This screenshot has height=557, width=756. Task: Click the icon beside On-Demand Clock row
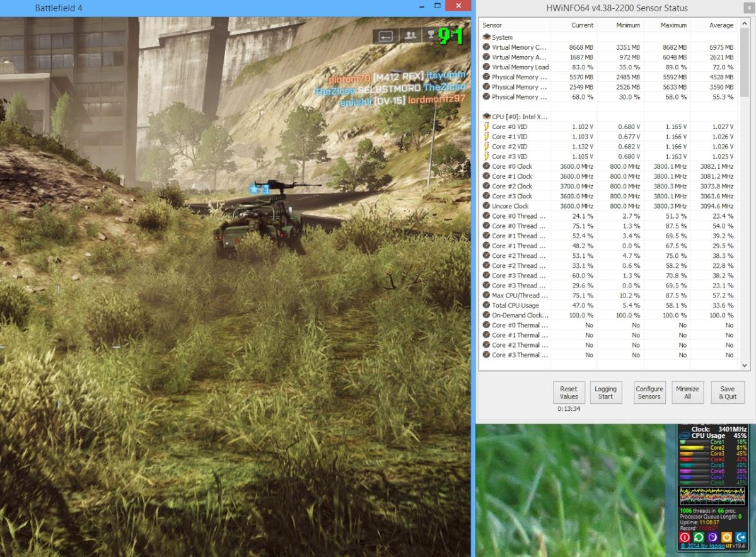[x=487, y=315]
